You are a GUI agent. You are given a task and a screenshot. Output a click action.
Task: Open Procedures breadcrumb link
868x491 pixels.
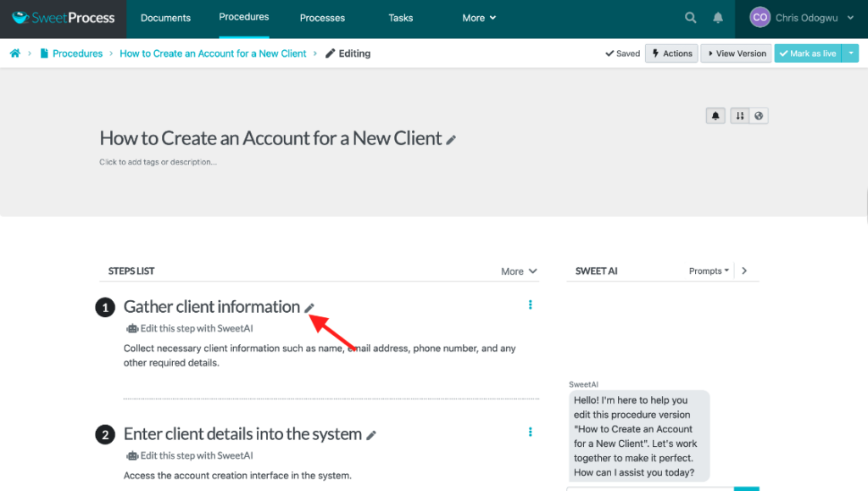click(77, 53)
